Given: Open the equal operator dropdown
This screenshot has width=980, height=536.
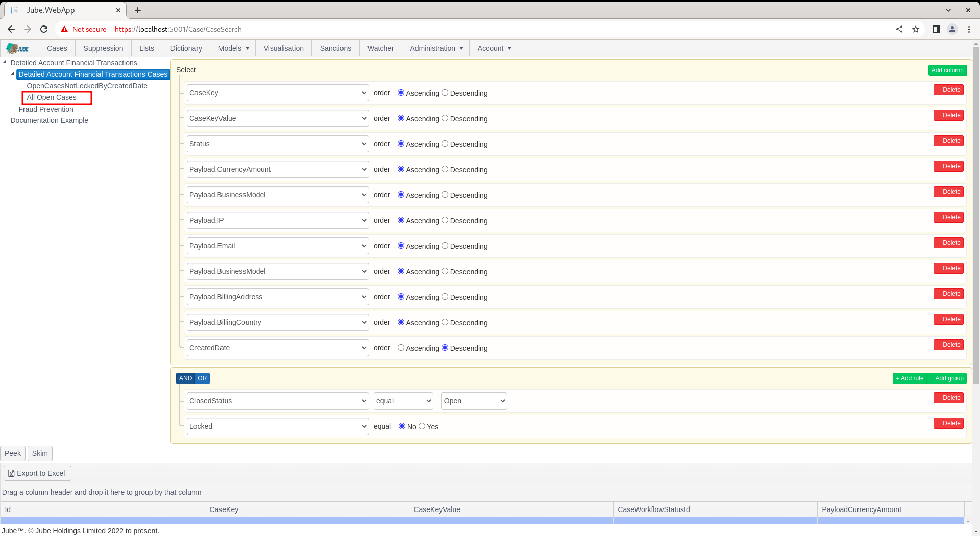Looking at the screenshot, I should point(403,401).
